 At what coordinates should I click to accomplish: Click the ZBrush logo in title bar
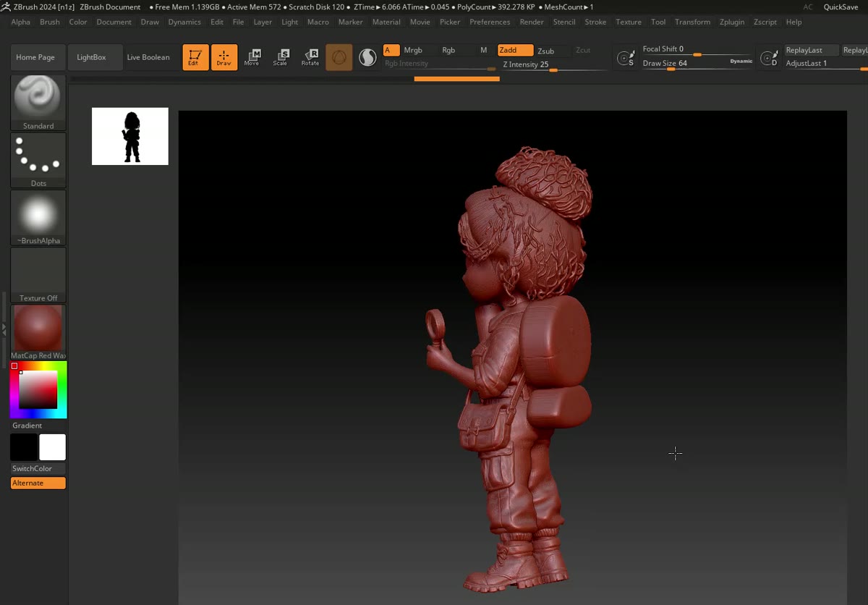pyautogui.click(x=6, y=7)
